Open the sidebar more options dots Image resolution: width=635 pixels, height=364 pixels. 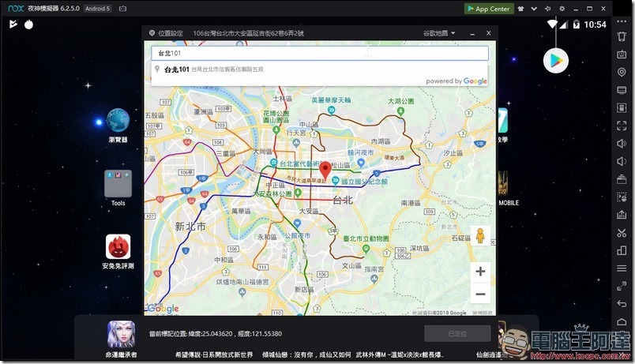pos(622,21)
